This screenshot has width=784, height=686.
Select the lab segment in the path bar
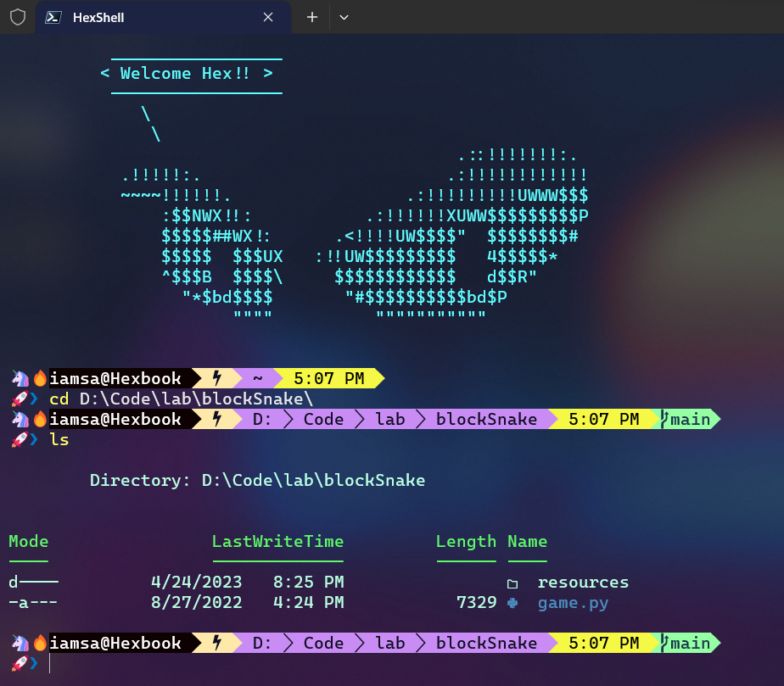point(389,642)
